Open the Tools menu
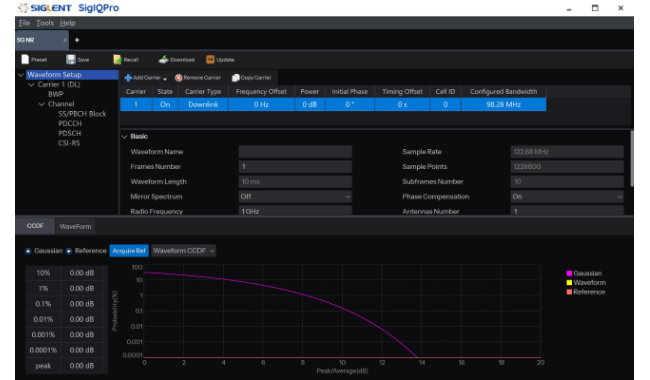 coord(45,23)
